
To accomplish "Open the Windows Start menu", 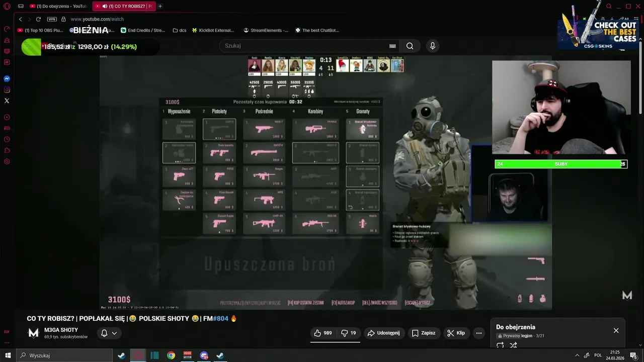I will (x=8, y=355).
